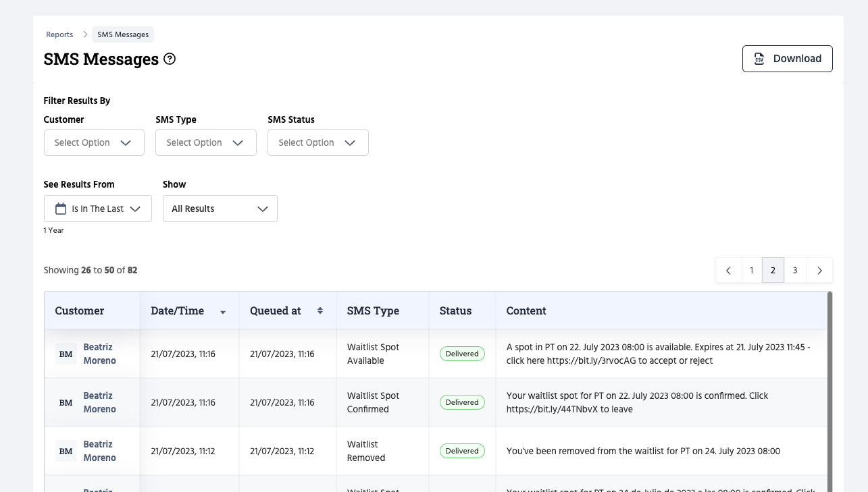Open Beatriz Moreno link in first row
Viewport: 868px width, 492px height.
[99, 354]
